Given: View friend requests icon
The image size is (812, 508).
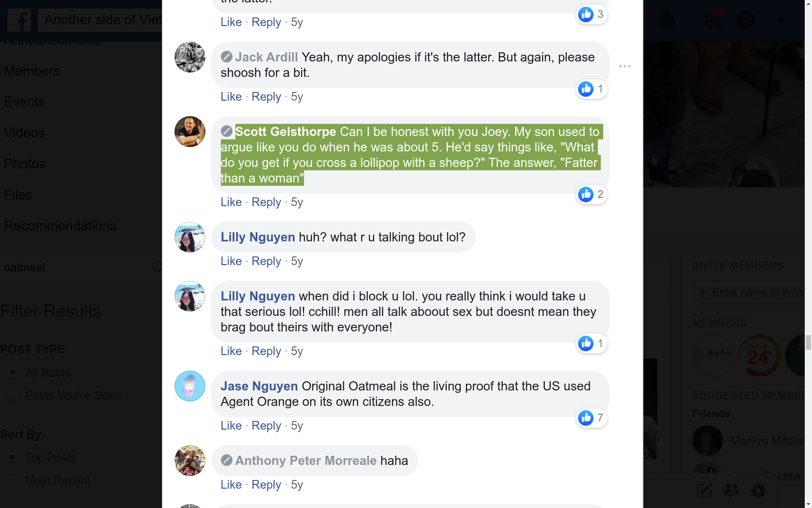Looking at the screenshot, I should [710, 20].
